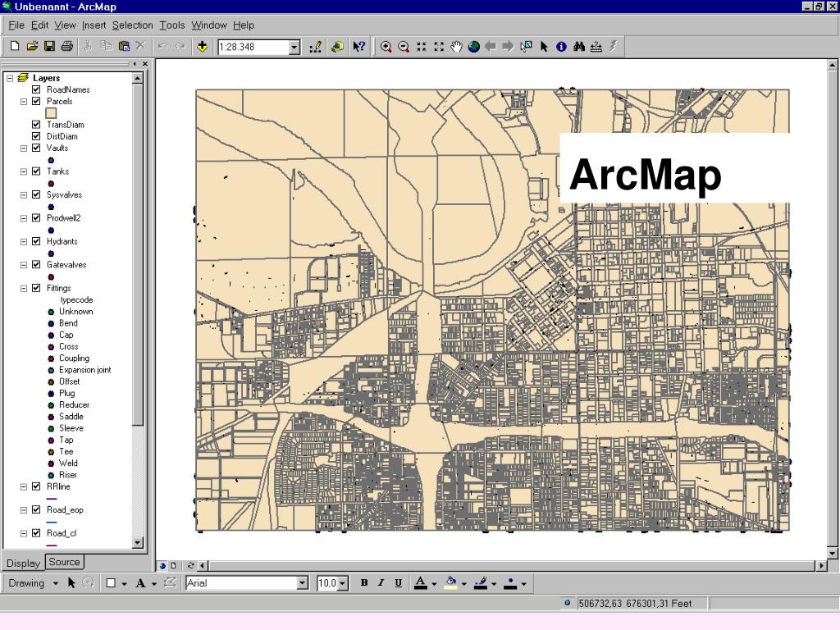
Task: Click the Full Extent globe icon
Action: pos(473,47)
